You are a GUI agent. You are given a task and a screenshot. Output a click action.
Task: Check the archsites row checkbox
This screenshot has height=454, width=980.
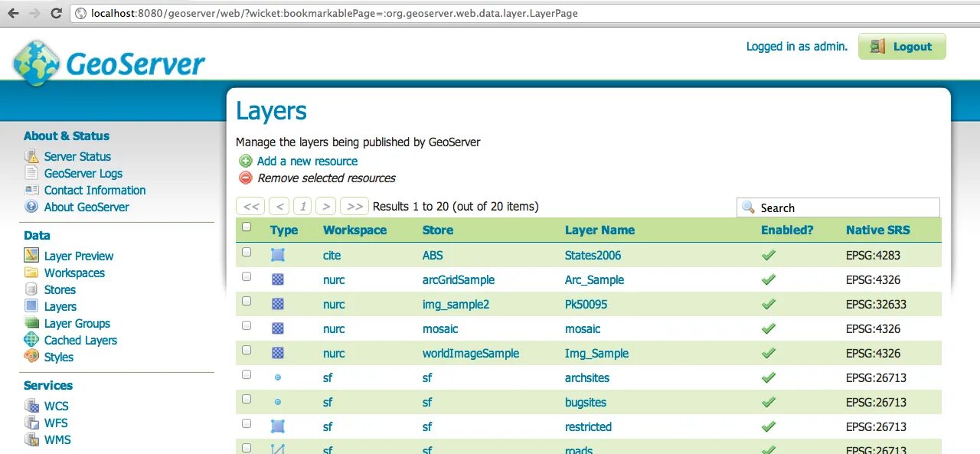pos(247,374)
